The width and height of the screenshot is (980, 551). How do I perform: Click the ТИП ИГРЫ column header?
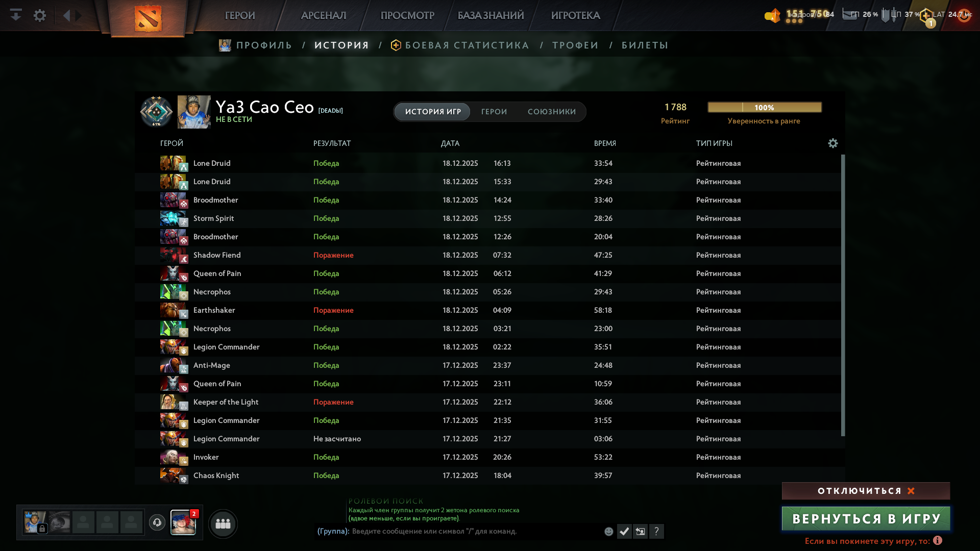pyautogui.click(x=714, y=143)
